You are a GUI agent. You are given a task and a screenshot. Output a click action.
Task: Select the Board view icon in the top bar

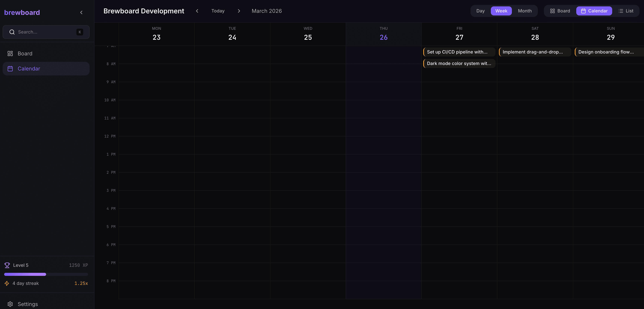tap(553, 11)
